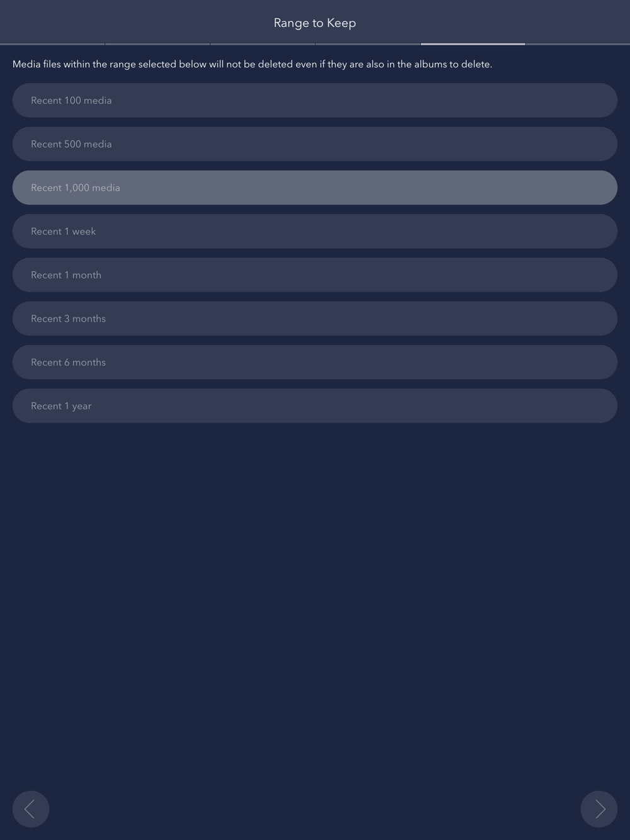
Task: Click the highlighted fifth progress segment
Action: pyautogui.click(x=473, y=44)
